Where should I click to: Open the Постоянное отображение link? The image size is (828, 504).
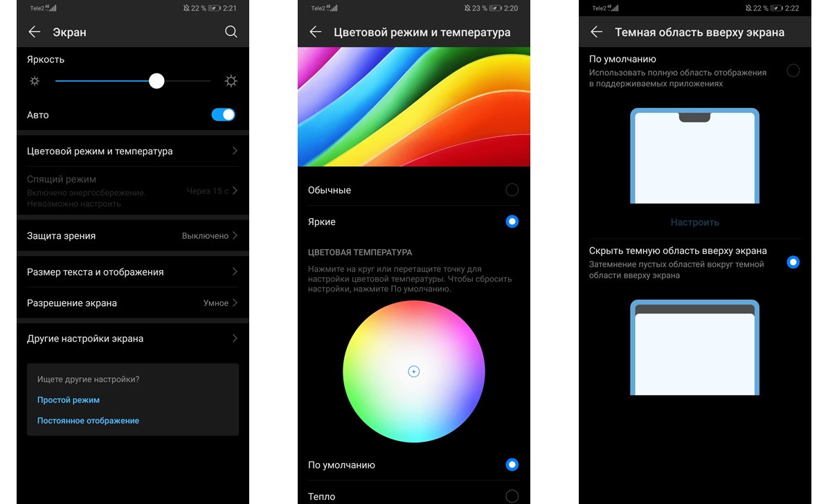(88, 420)
